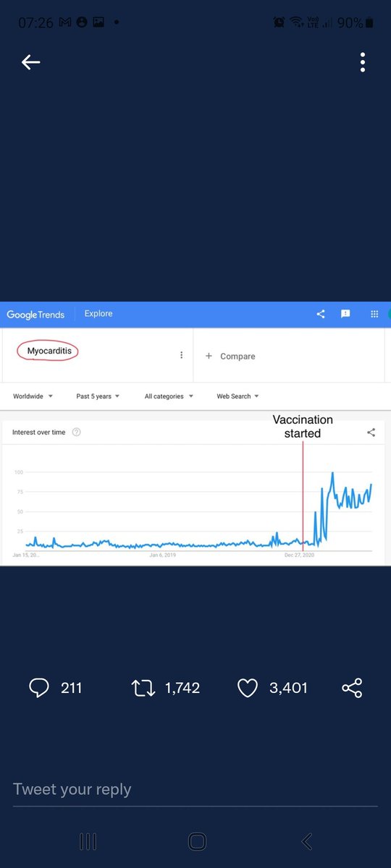Click the feedback icon in Trends header
This screenshot has width=391, height=868.
coord(345,314)
